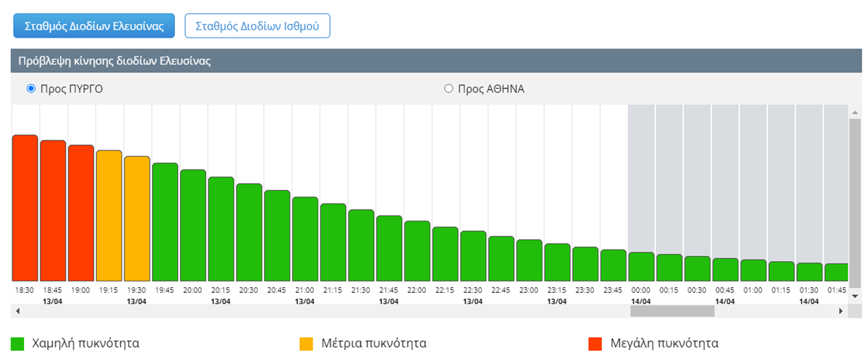The image size is (868, 358).
Task: Select the Σταθμός Διοδίων Ελευσίνας tab
Action: tap(93, 26)
